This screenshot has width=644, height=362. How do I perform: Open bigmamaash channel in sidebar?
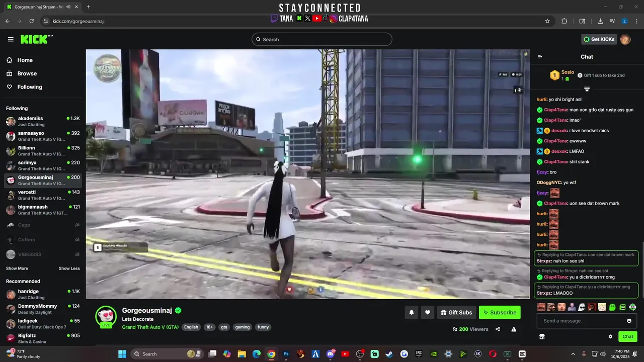pos(43,210)
